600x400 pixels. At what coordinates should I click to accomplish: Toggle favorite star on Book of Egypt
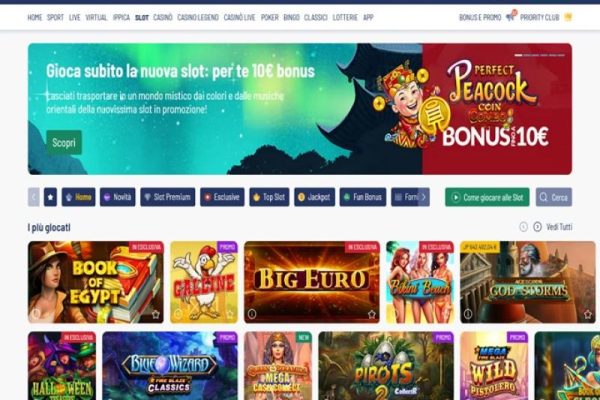point(155,314)
